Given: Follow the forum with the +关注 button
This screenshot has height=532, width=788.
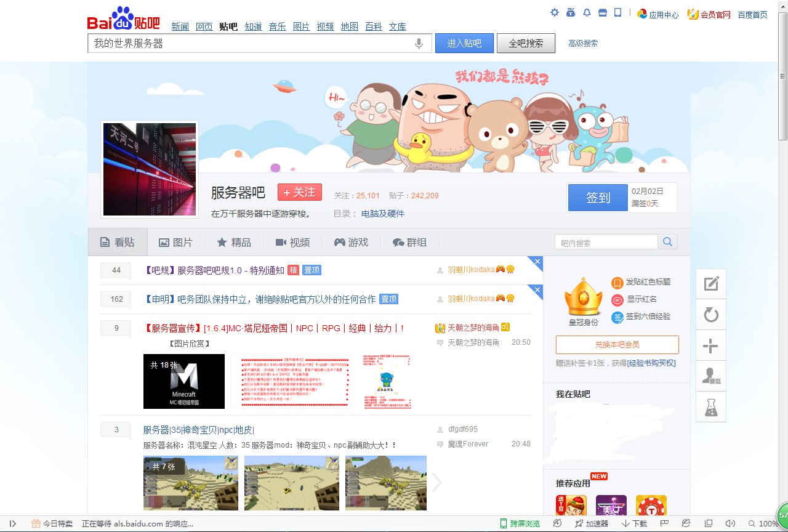Looking at the screenshot, I should click(300, 191).
